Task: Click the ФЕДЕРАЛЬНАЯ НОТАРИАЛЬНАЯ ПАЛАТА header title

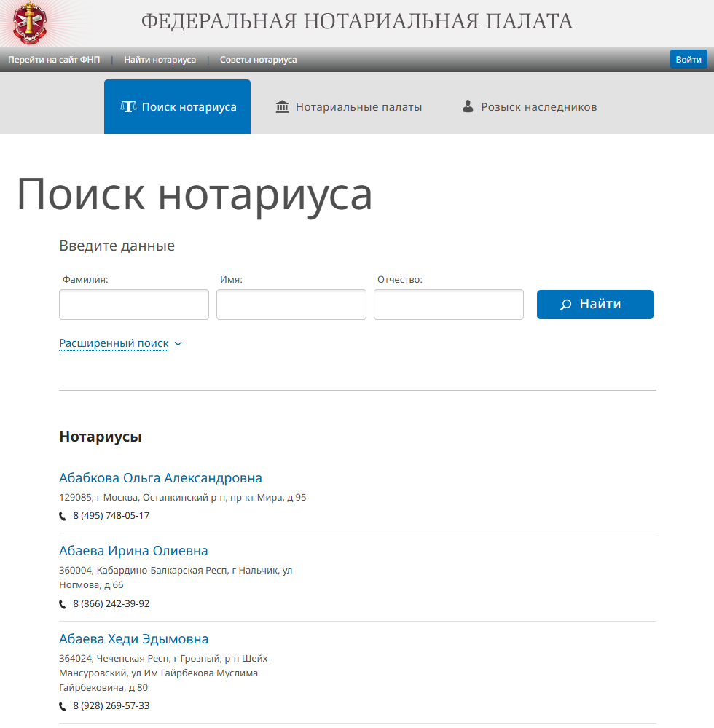Action: pyautogui.click(x=357, y=21)
